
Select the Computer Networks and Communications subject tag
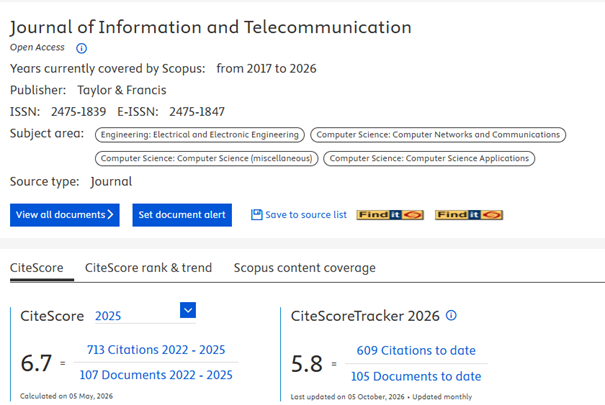tap(438, 135)
